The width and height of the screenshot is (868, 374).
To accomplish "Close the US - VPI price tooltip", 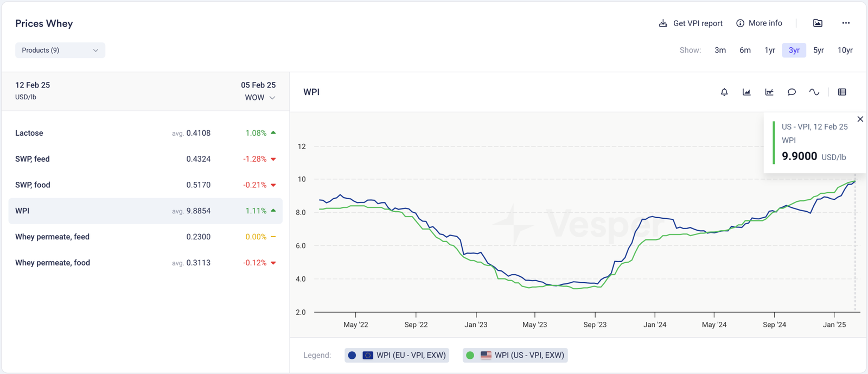I will 860,119.
